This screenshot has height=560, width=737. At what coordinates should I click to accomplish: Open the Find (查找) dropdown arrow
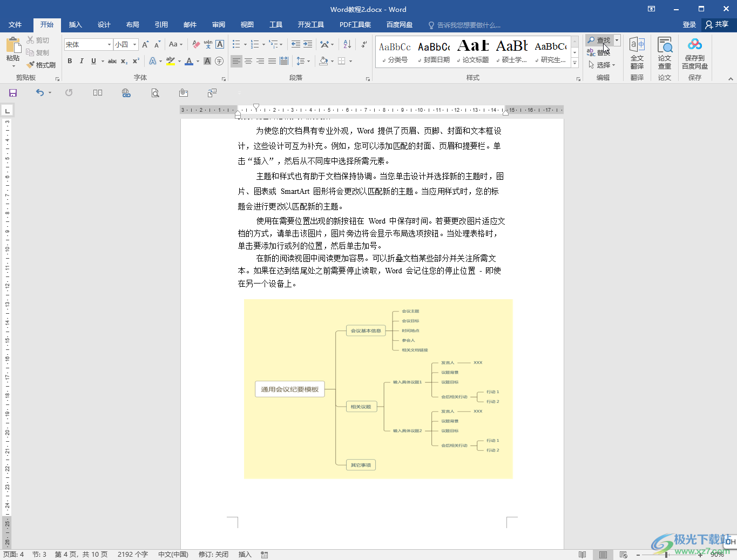coord(617,40)
